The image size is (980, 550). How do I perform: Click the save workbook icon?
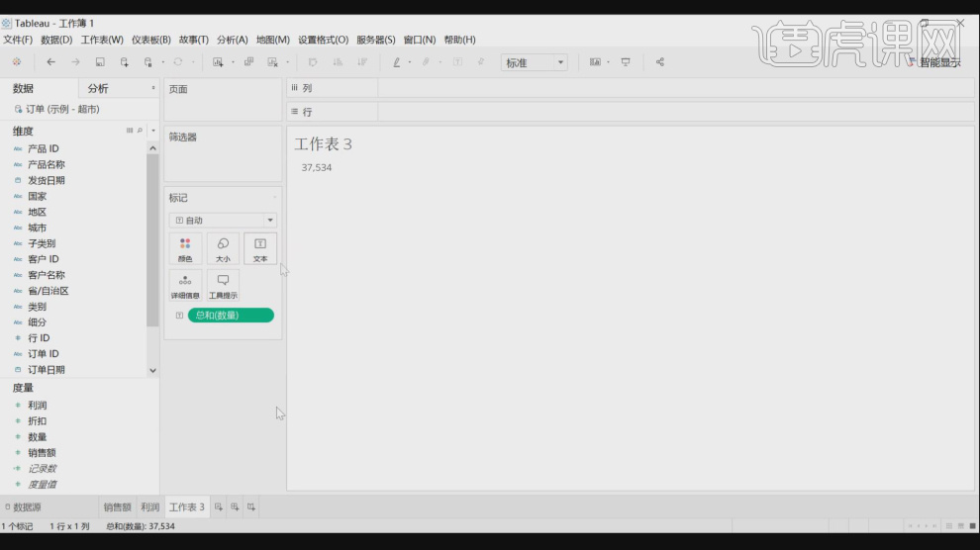[x=100, y=61]
